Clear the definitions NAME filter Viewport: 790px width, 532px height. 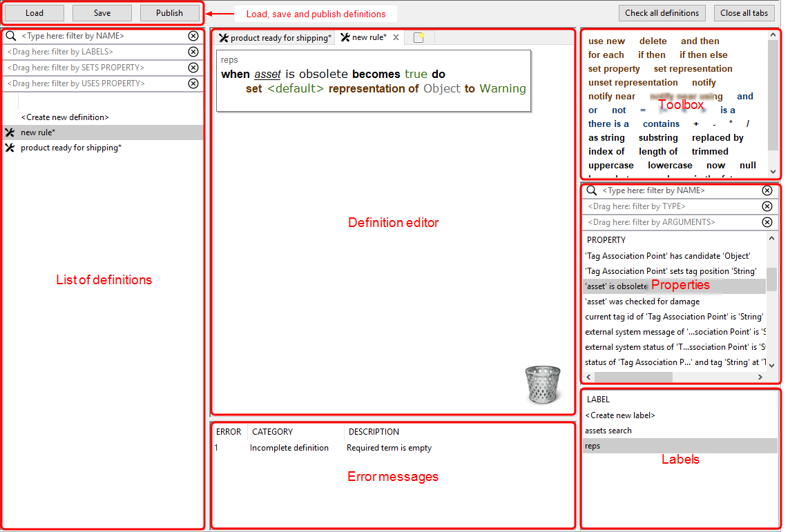coord(193,36)
